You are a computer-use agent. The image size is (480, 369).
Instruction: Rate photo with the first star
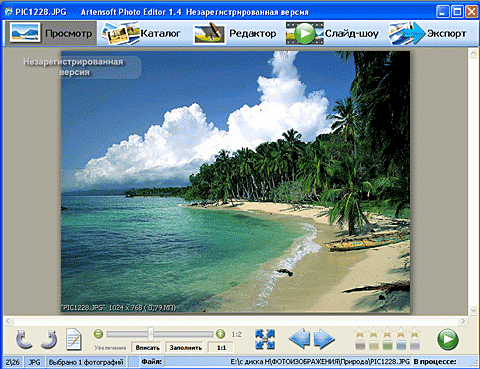pos(360,333)
